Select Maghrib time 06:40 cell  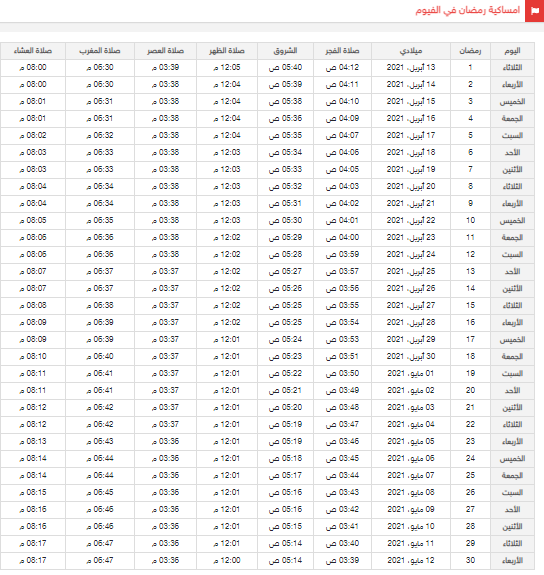100,356
